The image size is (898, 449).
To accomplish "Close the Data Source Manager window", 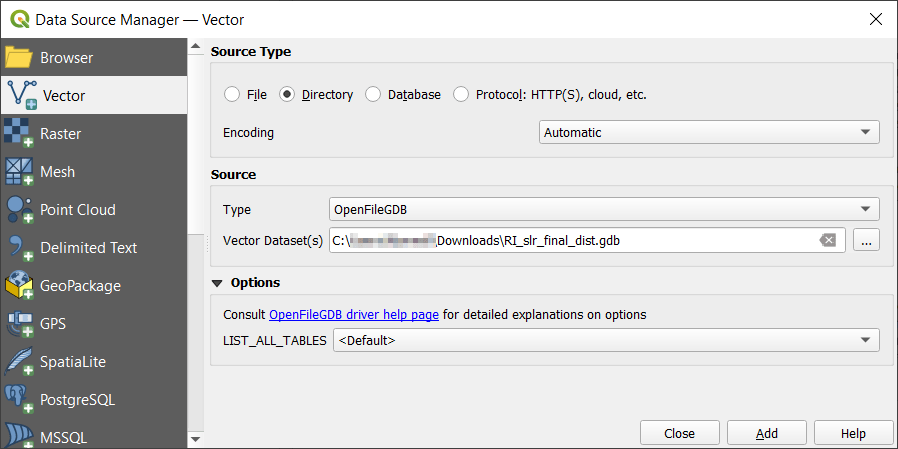I will [876, 19].
